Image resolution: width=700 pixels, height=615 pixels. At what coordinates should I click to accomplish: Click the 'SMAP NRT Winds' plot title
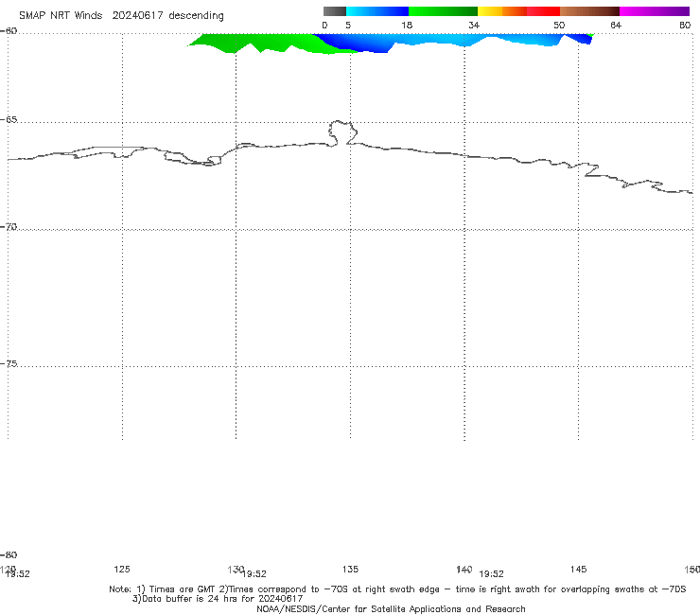[61, 15]
